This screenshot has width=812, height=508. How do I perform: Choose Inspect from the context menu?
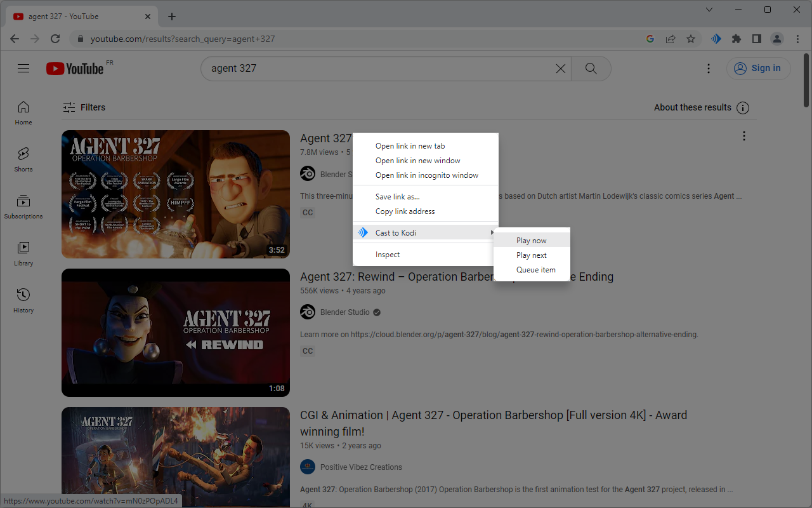coord(426,255)
